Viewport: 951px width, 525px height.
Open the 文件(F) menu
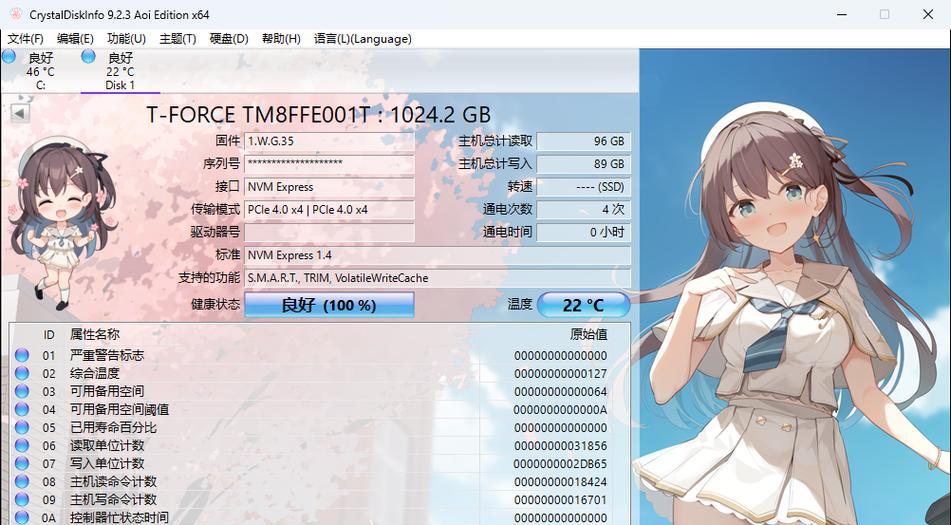click(x=25, y=39)
